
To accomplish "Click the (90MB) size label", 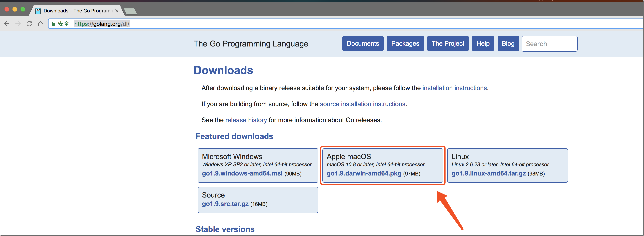I will [293, 174].
